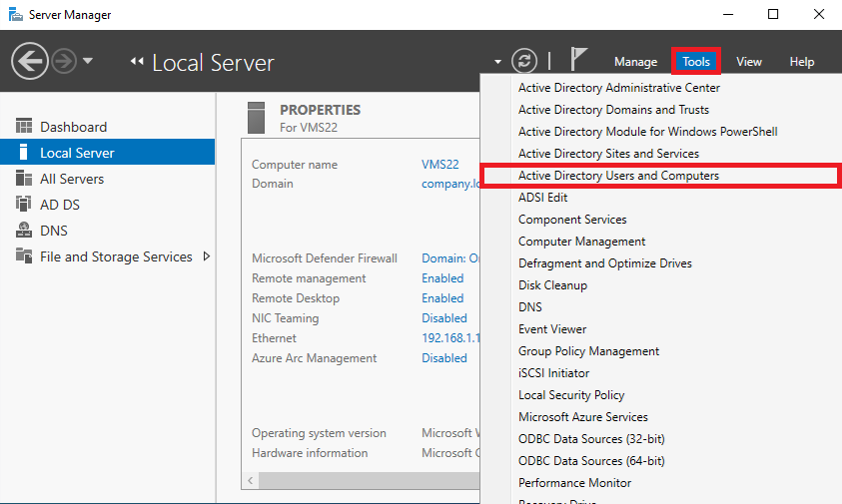Click the forward navigation arrow
Viewport: 842px width, 504px height.
pyautogui.click(x=64, y=61)
